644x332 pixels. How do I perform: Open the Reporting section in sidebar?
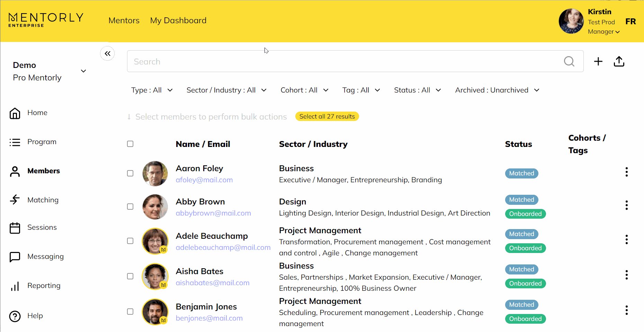pos(44,286)
